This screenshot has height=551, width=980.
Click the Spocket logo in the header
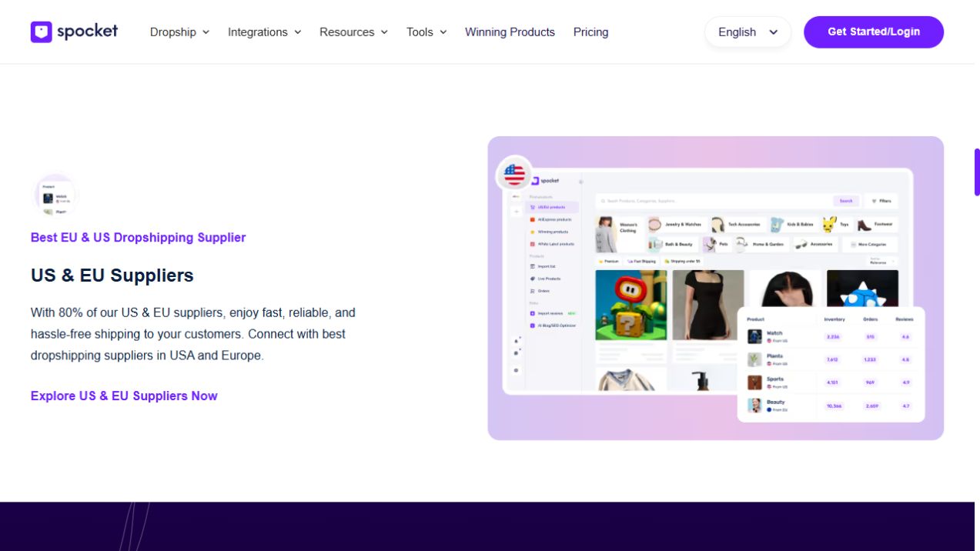pyautogui.click(x=74, y=32)
